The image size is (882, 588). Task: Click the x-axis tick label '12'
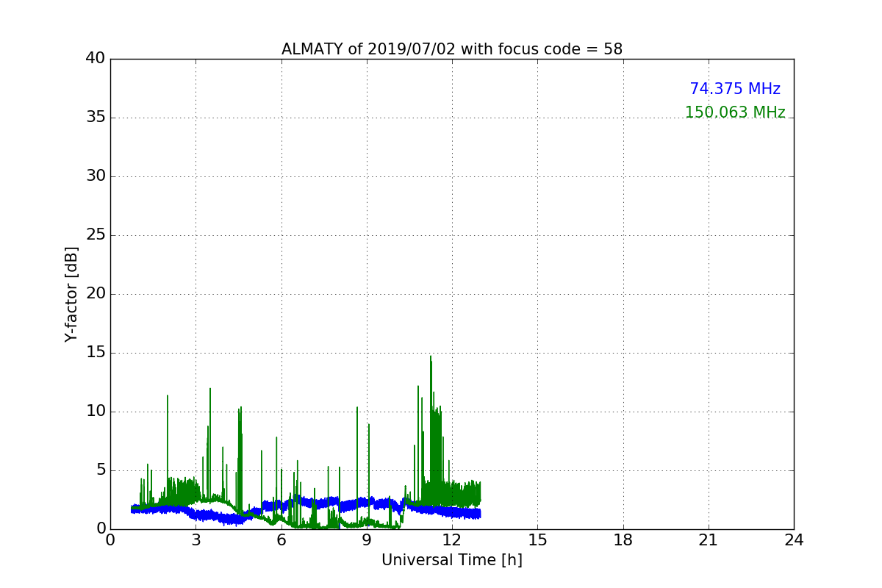click(x=452, y=540)
